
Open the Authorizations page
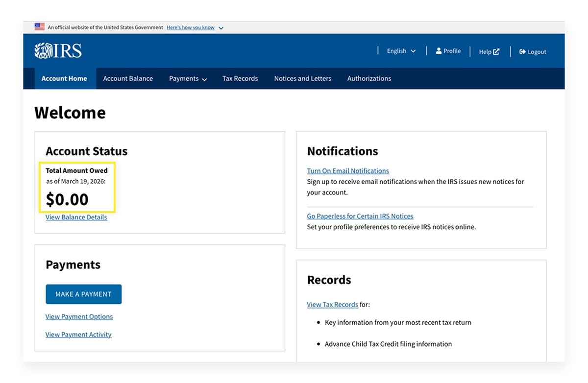click(x=369, y=78)
